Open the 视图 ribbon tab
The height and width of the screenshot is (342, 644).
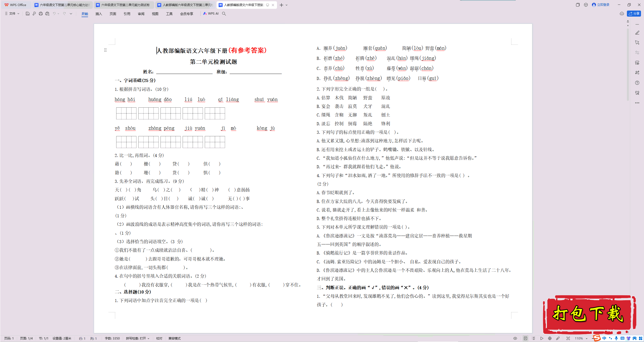(x=155, y=14)
